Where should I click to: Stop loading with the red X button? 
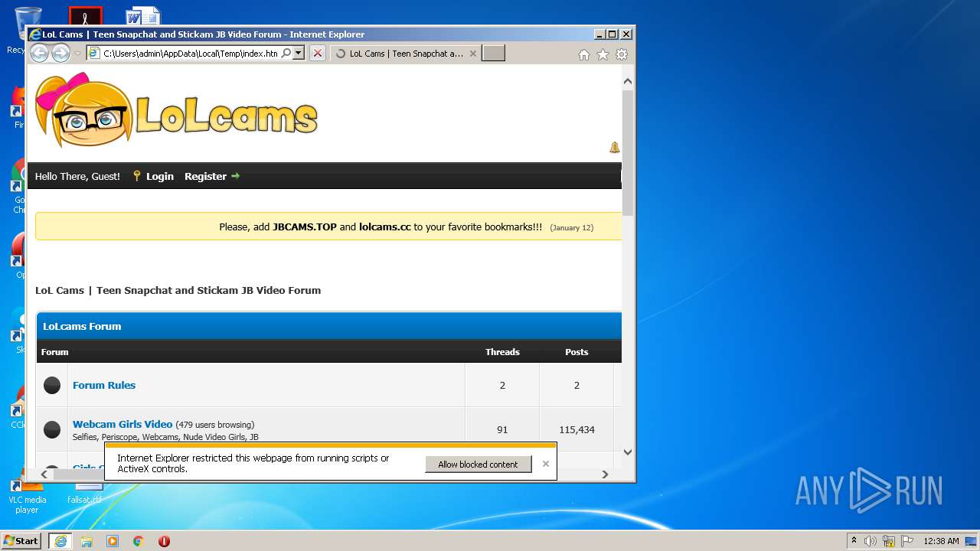(x=318, y=53)
